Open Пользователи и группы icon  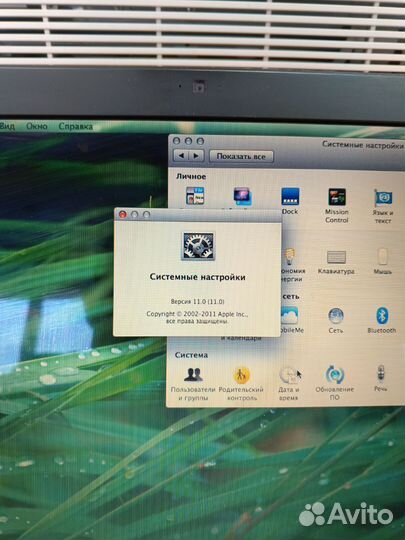click(193, 374)
